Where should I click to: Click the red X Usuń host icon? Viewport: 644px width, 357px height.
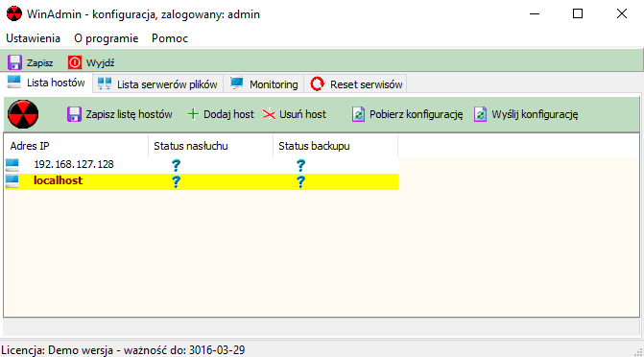[269, 114]
